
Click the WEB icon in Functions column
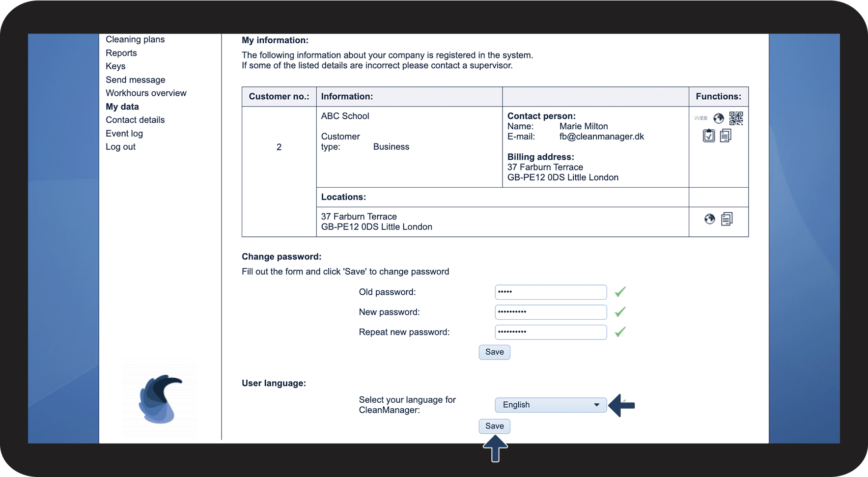pyautogui.click(x=701, y=118)
